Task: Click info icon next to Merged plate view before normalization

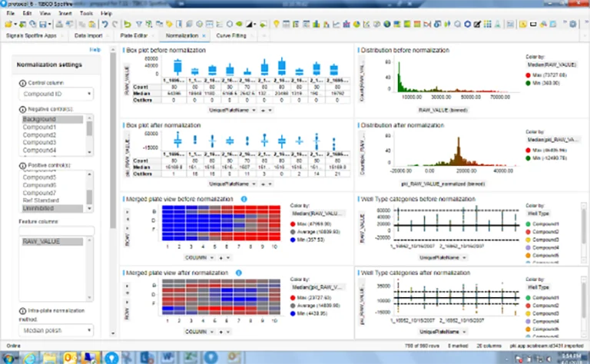Action: click(244, 199)
